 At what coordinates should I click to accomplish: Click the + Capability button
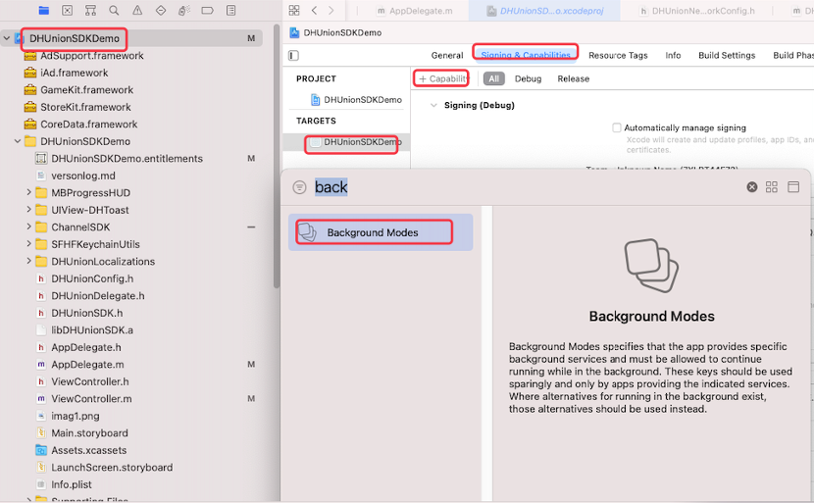(x=443, y=78)
